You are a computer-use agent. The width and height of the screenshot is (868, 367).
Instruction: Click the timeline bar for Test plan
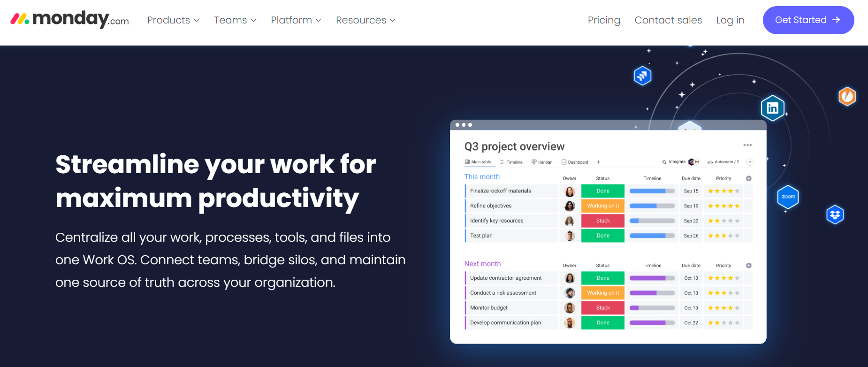(652, 236)
